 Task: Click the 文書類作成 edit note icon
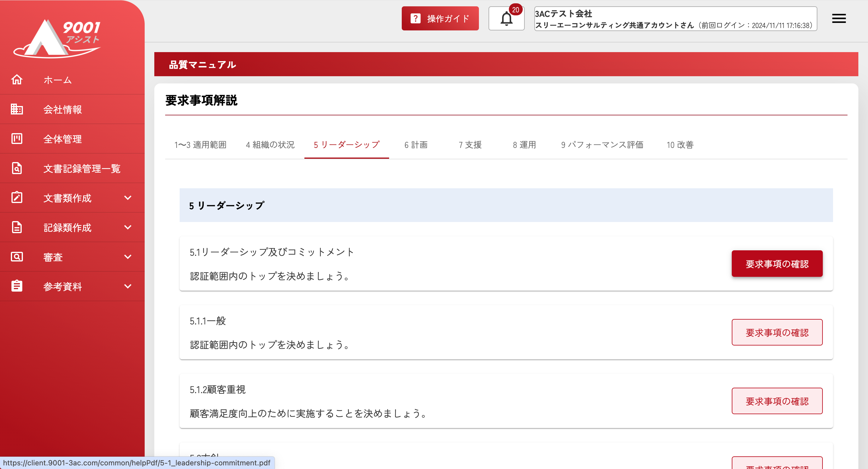[17, 198]
